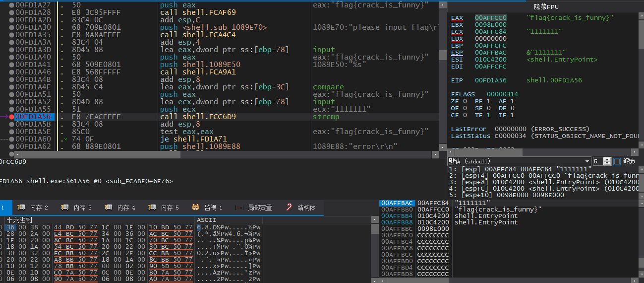Click the 局部变量 locals icon
This screenshot has width=644, height=283.
(239, 208)
